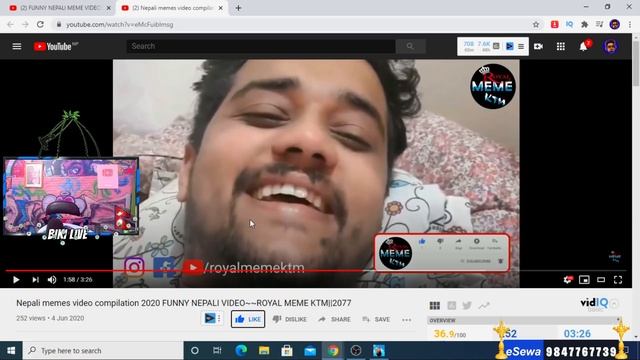The height and width of the screenshot is (360, 640).
Task: Open the vidIQ browser extension icon
Action: point(569,24)
